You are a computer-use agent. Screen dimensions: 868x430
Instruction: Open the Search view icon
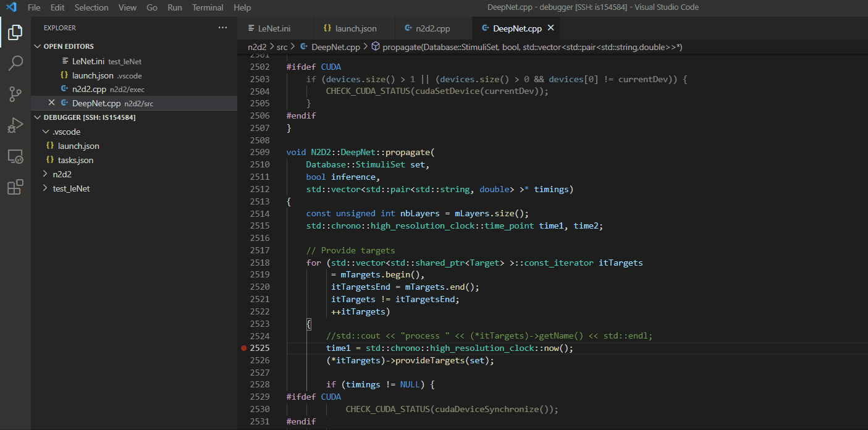pos(15,63)
